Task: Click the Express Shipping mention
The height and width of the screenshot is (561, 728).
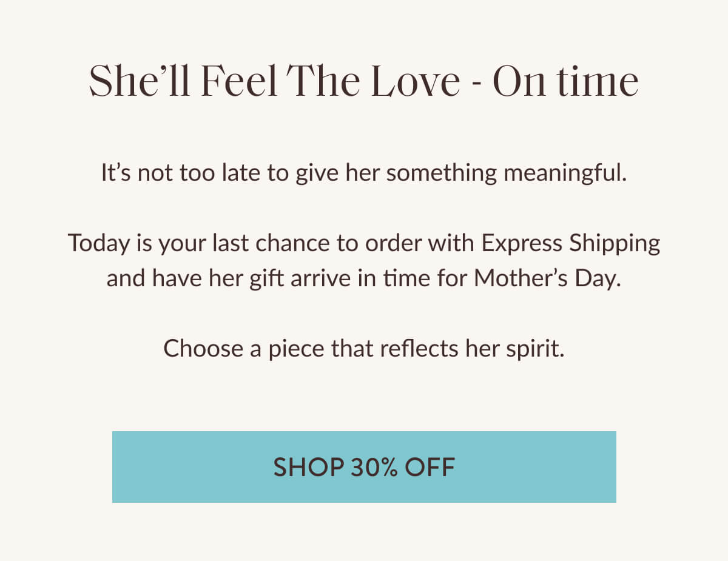Action: (x=570, y=243)
